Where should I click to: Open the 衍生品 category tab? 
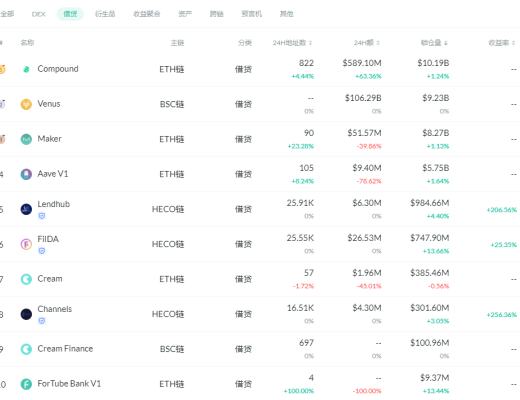pyautogui.click(x=105, y=14)
